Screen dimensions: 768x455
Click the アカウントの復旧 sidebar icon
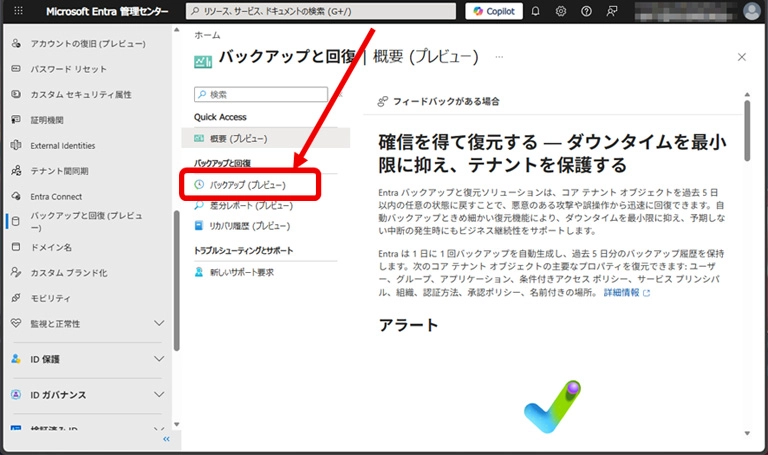click(x=16, y=44)
